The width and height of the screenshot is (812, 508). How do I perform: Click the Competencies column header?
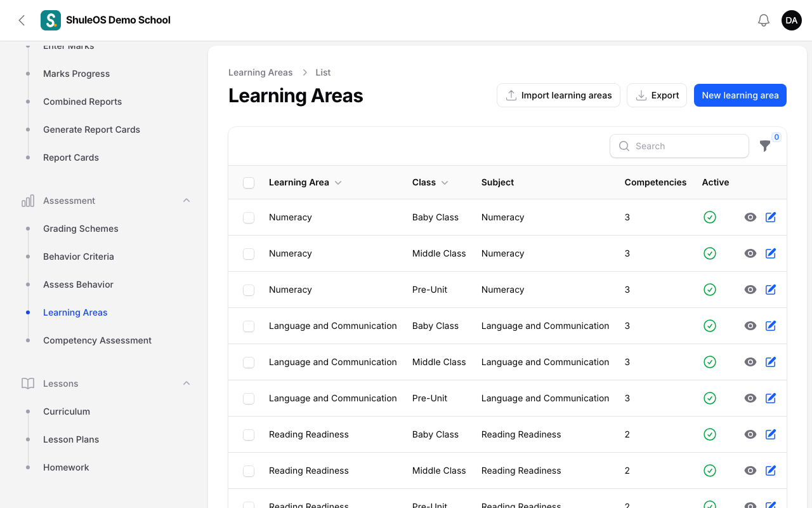click(655, 182)
